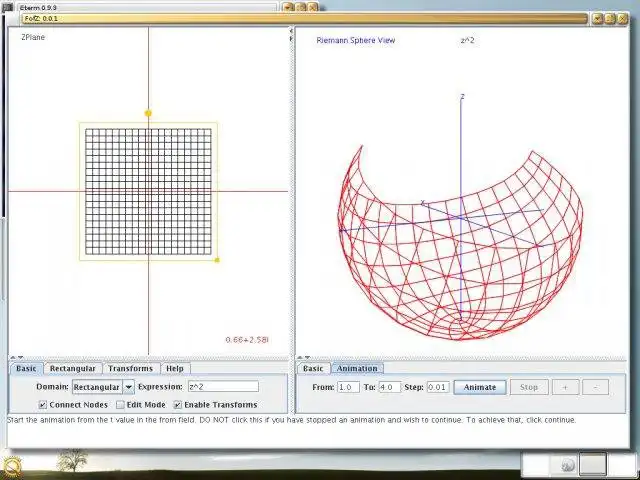Open the Domain dropdown arrow
This screenshot has width=640, height=480.
click(129, 387)
